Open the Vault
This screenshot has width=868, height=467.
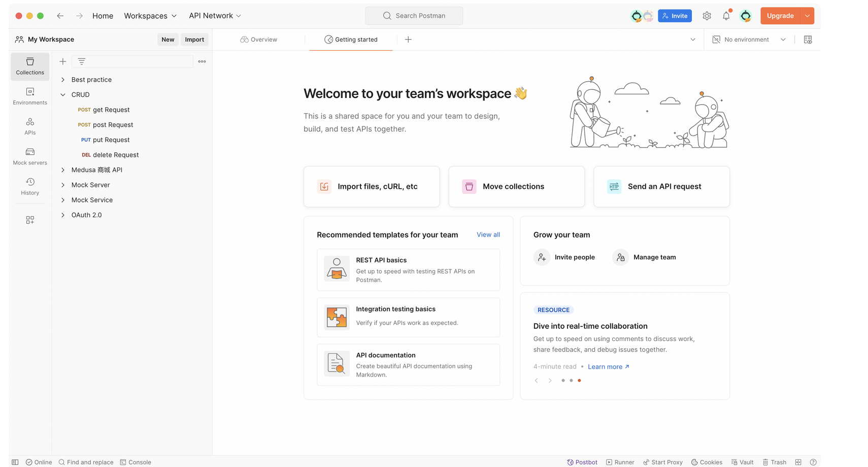(742, 462)
